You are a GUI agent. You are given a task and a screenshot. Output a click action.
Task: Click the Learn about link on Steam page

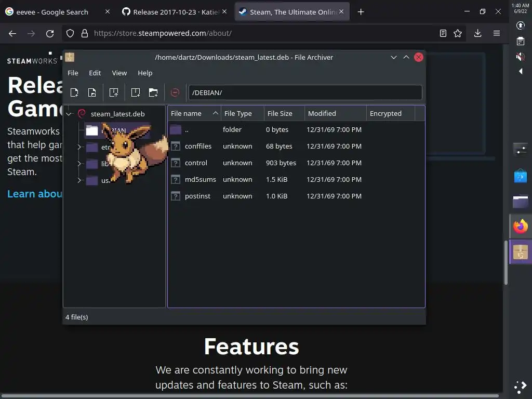click(35, 194)
